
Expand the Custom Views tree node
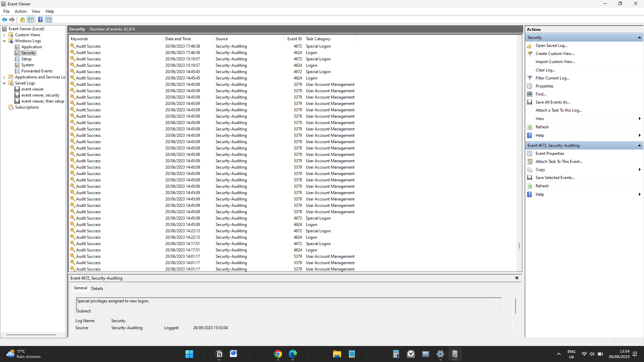(x=4, y=35)
